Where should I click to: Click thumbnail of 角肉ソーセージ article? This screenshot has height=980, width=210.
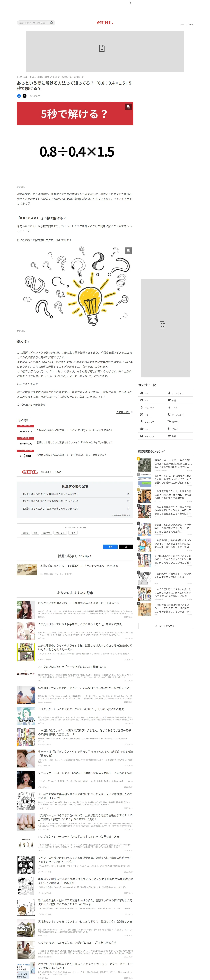pyautogui.click(x=26, y=822)
